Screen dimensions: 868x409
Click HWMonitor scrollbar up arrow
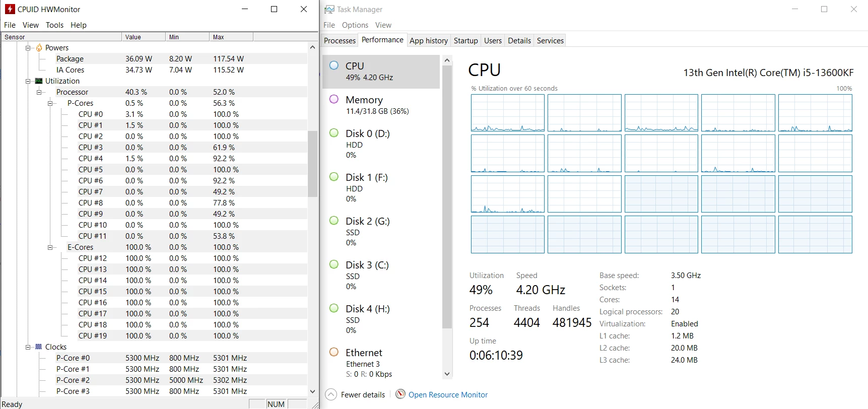pyautogui.click(x=312, y=47)
